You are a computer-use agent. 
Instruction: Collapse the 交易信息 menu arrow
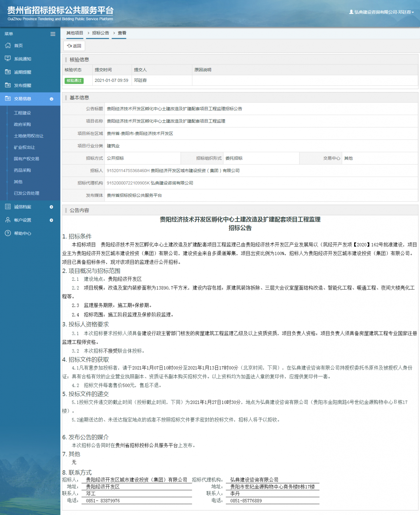click(x=51, y=99)
